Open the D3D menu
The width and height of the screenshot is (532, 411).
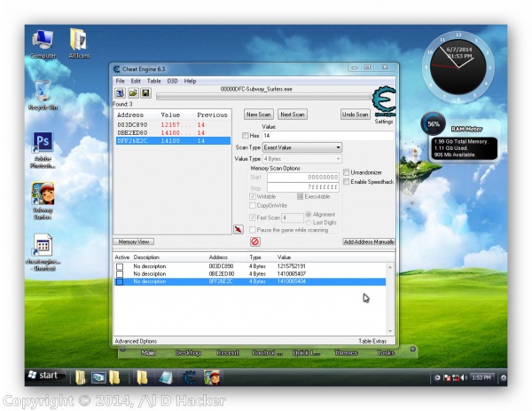172,81
